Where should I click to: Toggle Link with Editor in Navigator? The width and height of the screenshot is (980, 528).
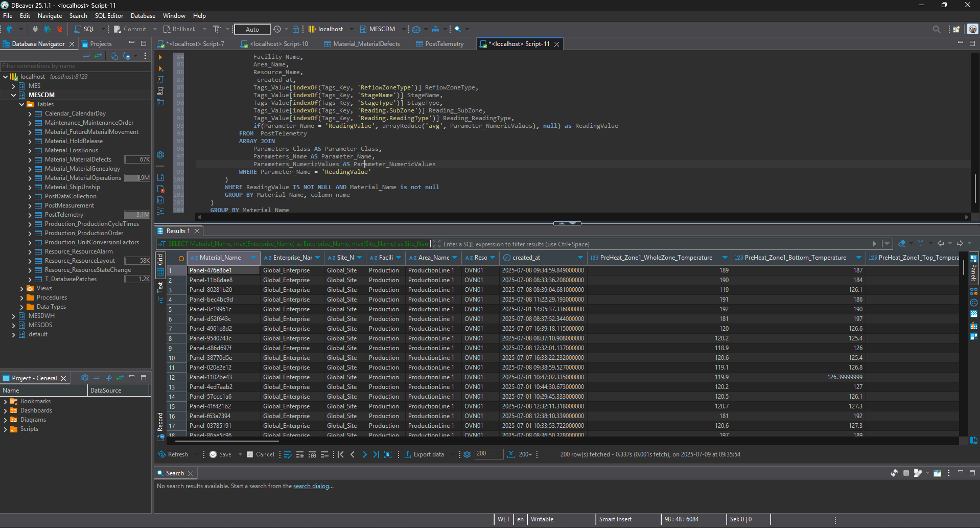pos(98,56)
